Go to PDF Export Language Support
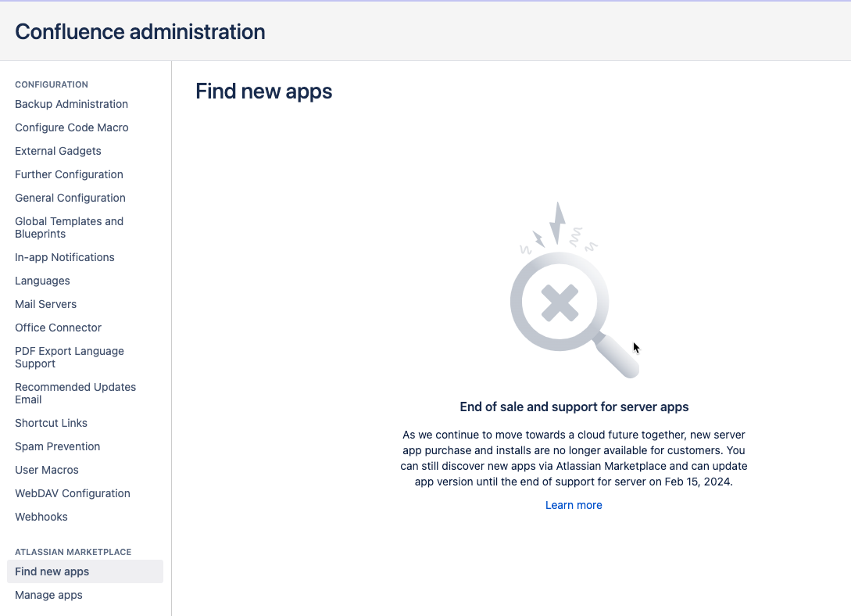This screenshot has width=851, height=616. pos(69,357)
